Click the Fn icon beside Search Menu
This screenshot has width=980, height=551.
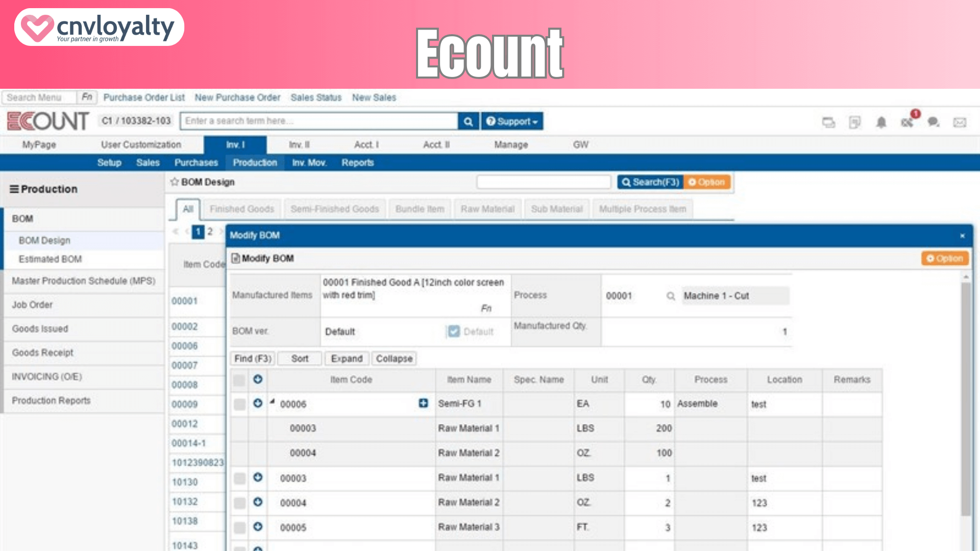(x=87, y=97)
